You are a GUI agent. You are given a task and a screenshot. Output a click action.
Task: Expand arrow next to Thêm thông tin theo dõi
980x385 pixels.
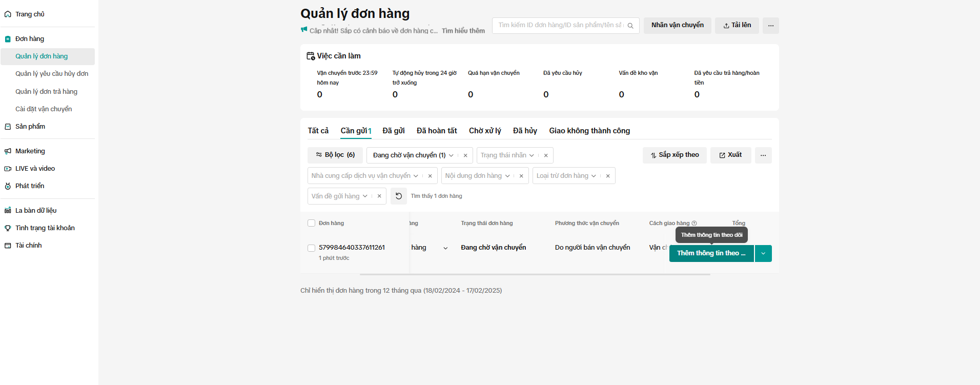pos(763,253)
